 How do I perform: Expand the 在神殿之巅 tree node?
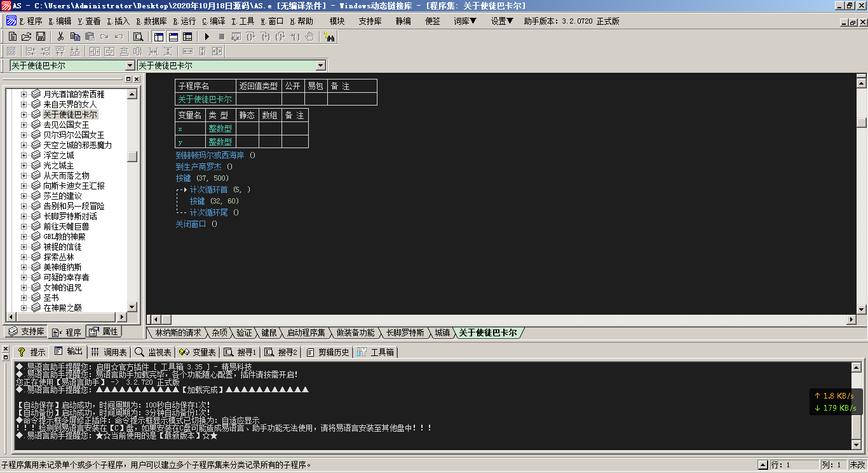tap(24, 308)
